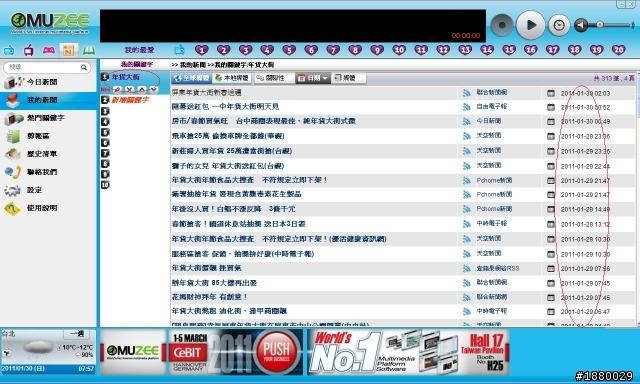Open 歷史清單 in the sidebar
Image resolution: width=640 pixels, height=384 pixels.
[x=49, y=154]
